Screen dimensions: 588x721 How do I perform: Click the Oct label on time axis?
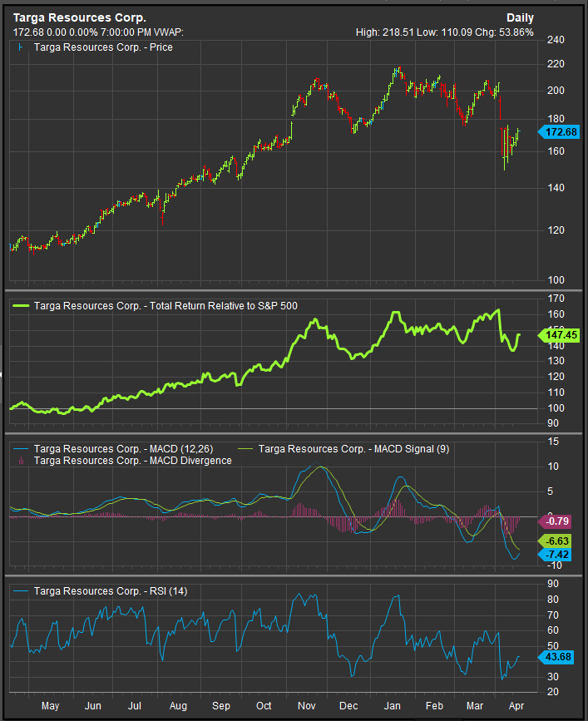(x=264, y=706)
